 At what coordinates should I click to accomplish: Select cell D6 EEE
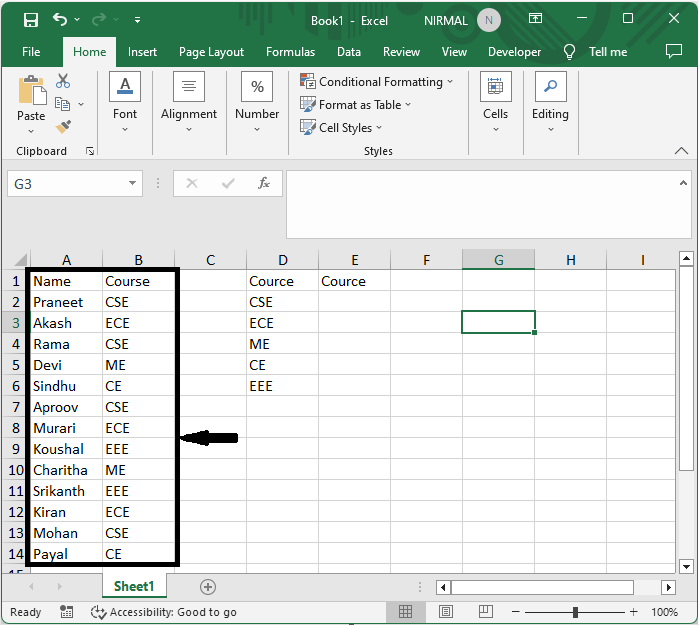(x=283, y=386)
